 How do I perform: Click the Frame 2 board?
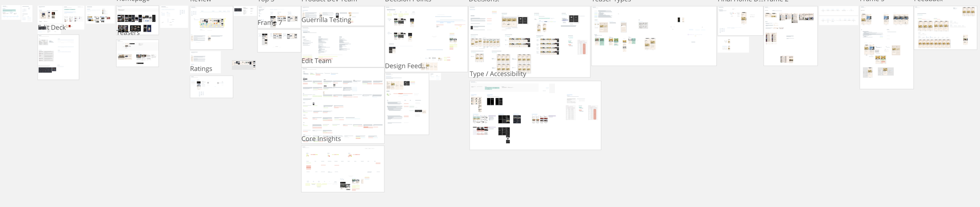[x=790, y=36]
